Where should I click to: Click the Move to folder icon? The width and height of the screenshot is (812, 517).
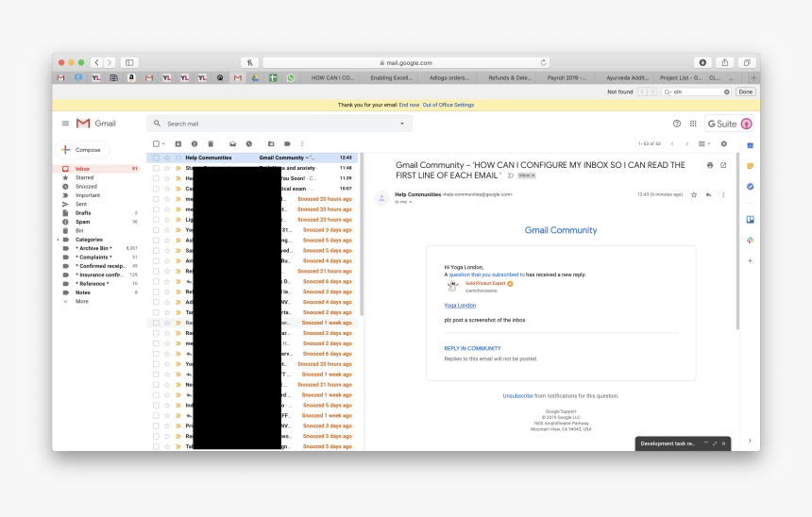[271, 143]
